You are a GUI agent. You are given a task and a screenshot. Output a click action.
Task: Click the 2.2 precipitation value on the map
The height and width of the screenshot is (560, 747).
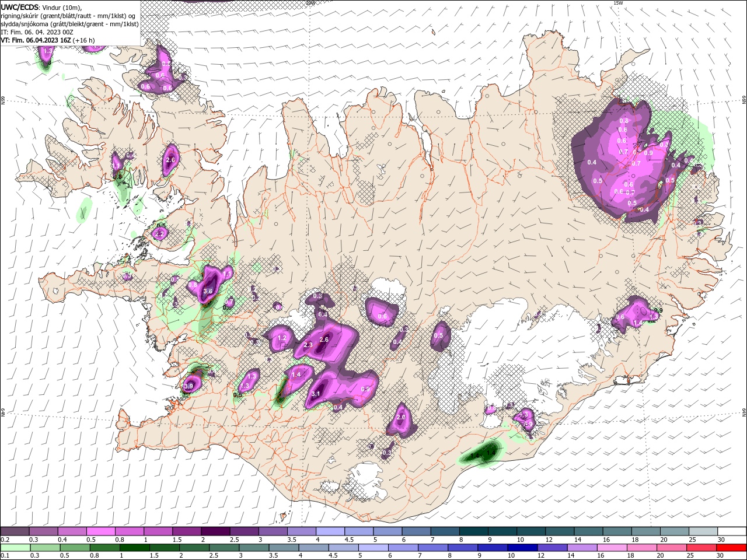point(160,234)
